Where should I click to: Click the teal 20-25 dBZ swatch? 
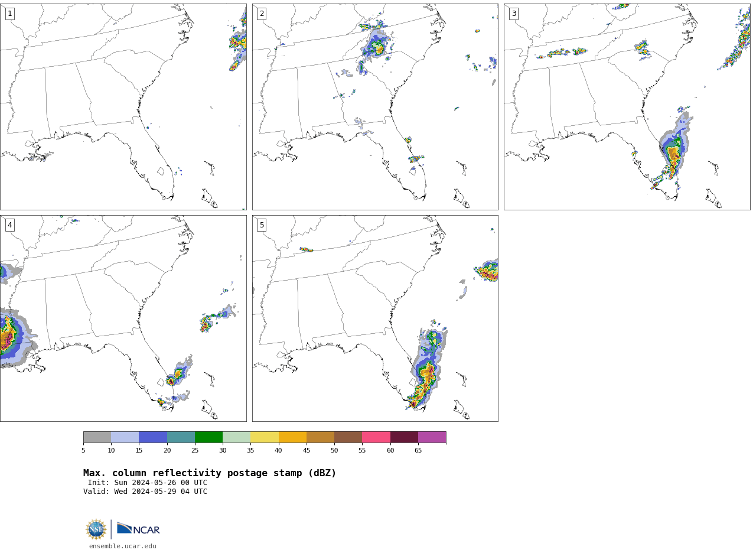pos(181,437)
